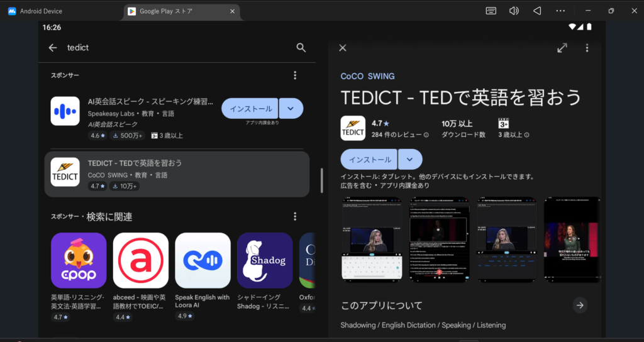Expand install options for AI英会話スピーク
644x342 pixels.
291,109
